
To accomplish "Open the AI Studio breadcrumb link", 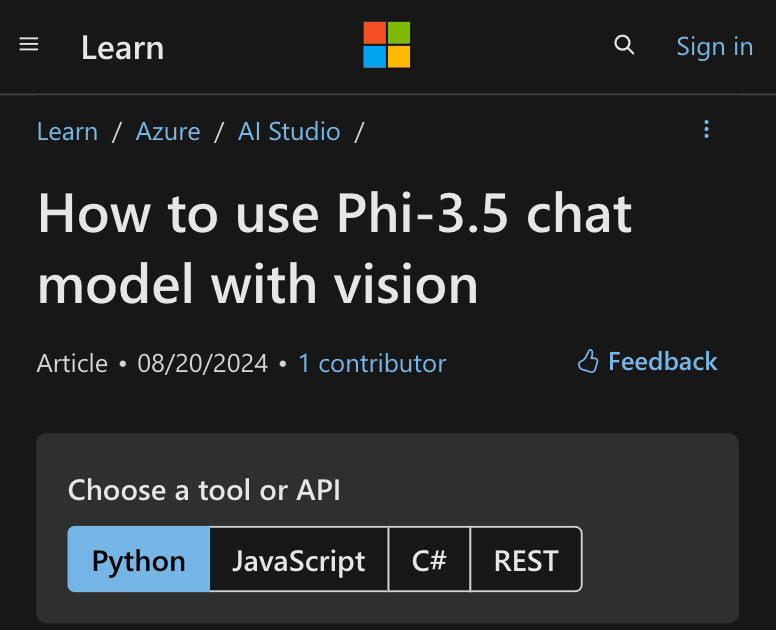I will coord(289,131).
